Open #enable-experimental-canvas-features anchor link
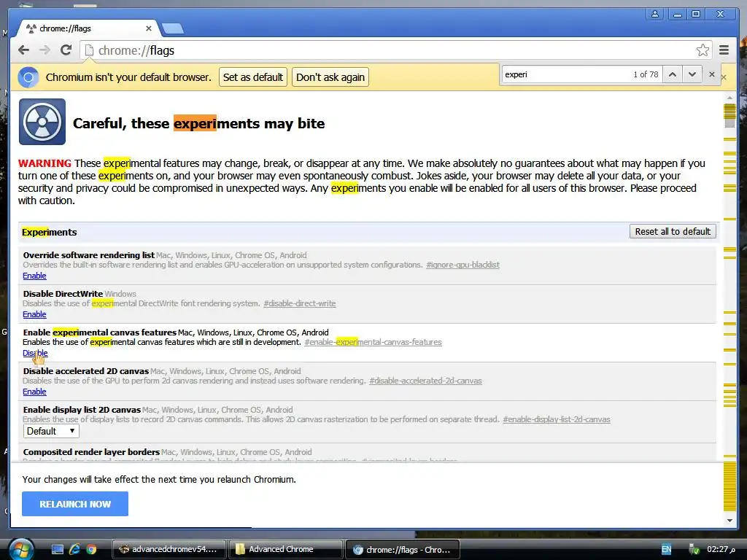Screen dimensions: 747x560 coord(373,342)
